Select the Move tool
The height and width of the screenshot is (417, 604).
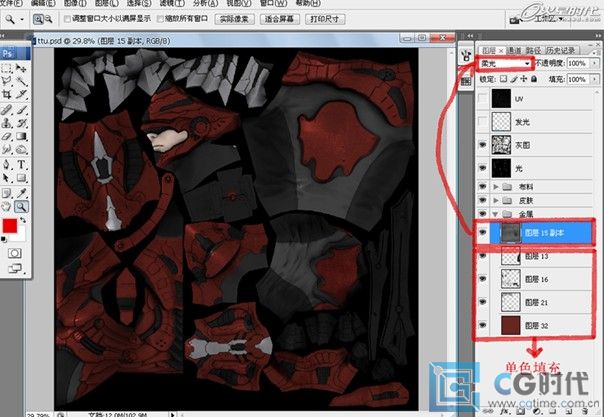pos(21,69)
